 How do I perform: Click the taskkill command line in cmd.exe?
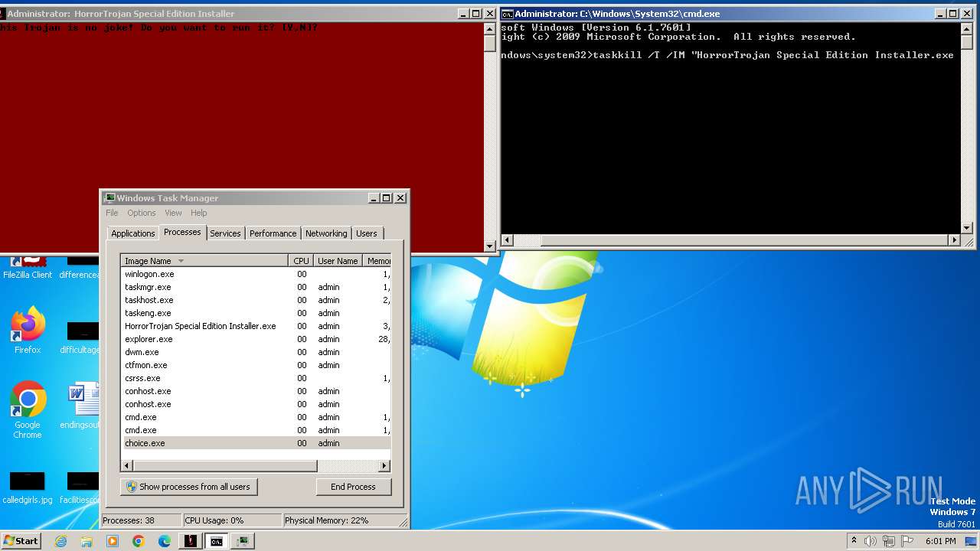pyautogui.click(x=727, y=55)
